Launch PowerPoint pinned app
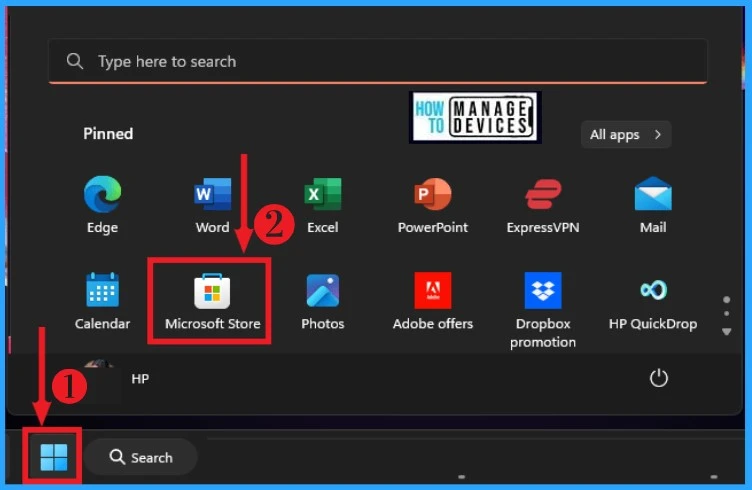Viewport: 752px width, 490px height. pyautogui.click(x=433, y=205)
